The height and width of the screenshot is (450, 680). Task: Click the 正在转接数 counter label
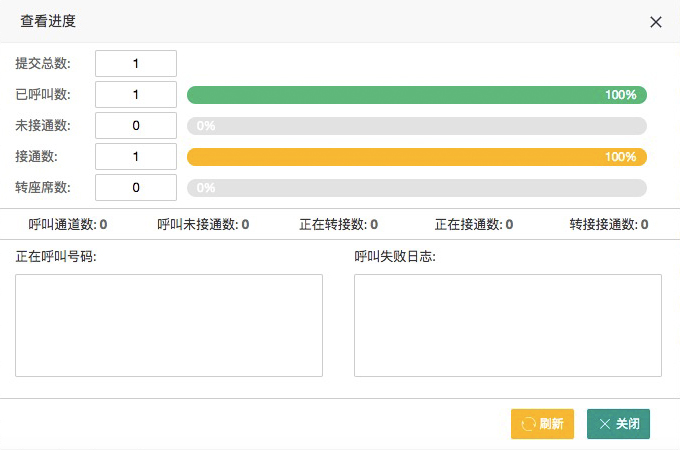[x=338, y=224]
